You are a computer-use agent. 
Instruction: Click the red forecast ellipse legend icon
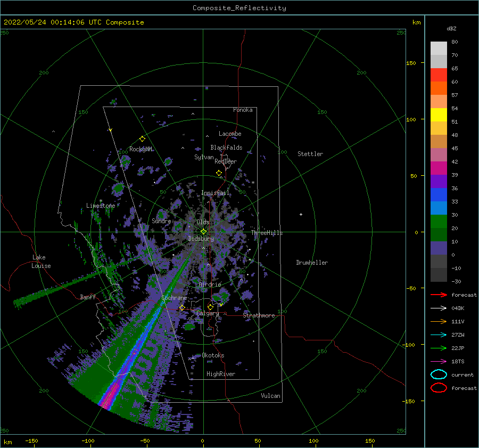point(439,388)
